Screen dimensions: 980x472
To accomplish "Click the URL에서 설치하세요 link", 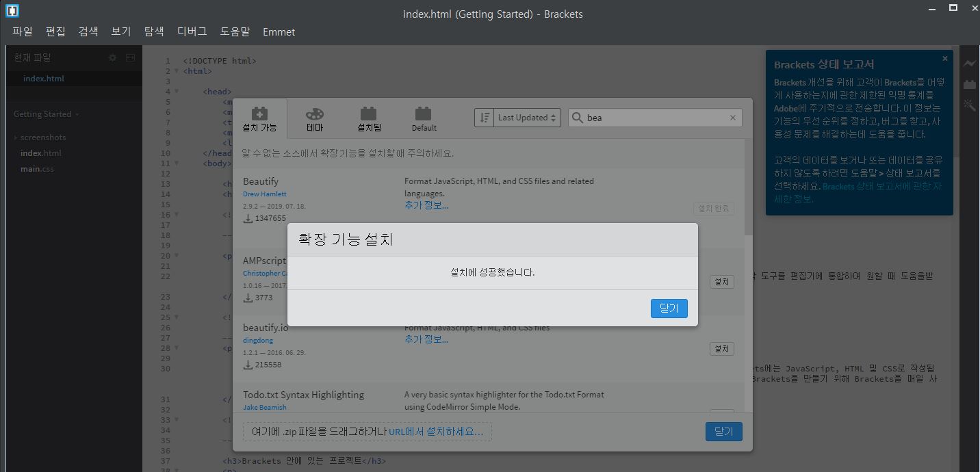I will point(436,432).
